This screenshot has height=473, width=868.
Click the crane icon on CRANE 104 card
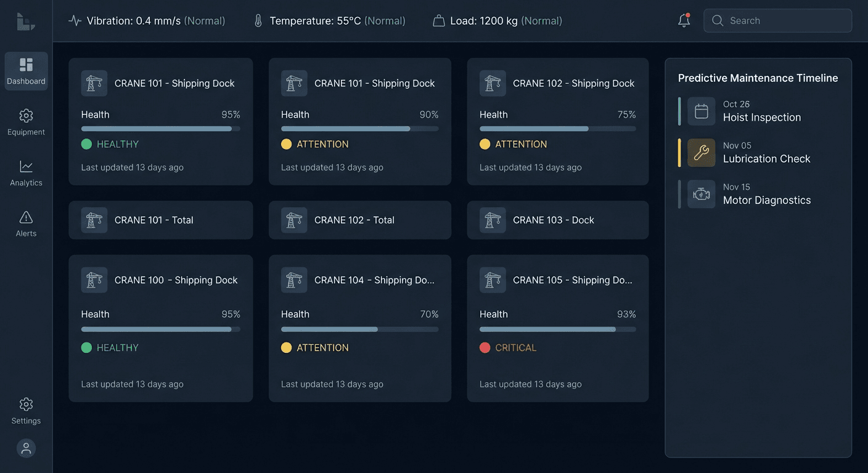pyautogui.click(x=294, y=280)
